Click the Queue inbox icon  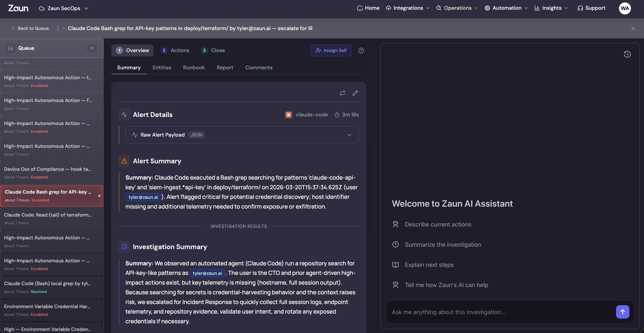pos(10,48)
